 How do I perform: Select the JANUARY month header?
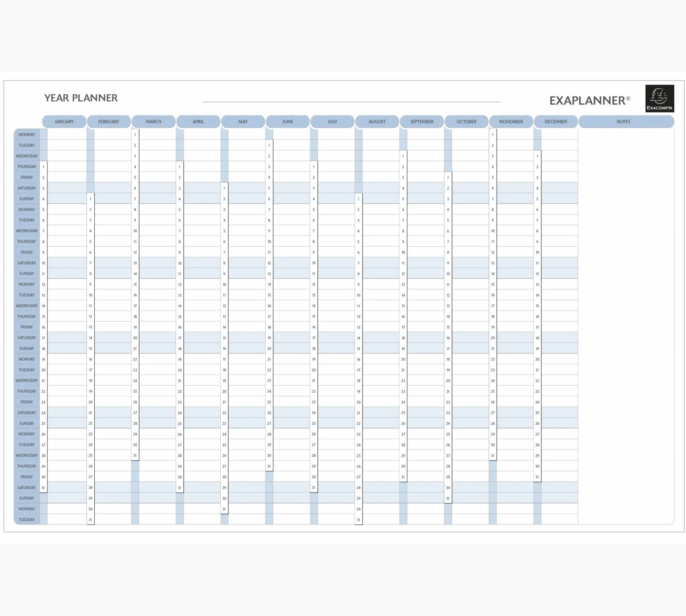click(64, 122)
